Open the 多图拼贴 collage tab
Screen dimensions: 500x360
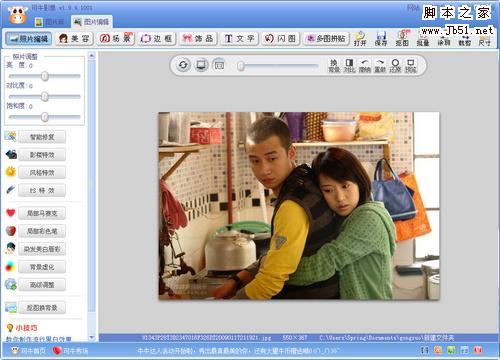[x=326, y=39]
